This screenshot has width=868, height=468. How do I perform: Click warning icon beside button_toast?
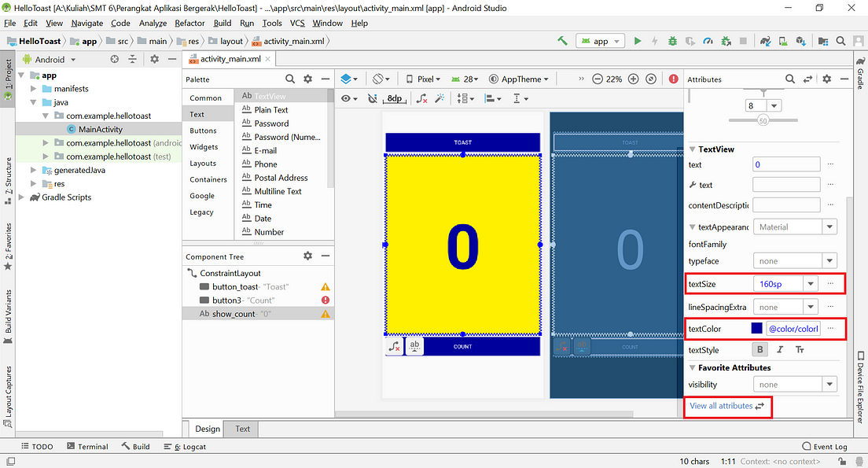point(325,287)
